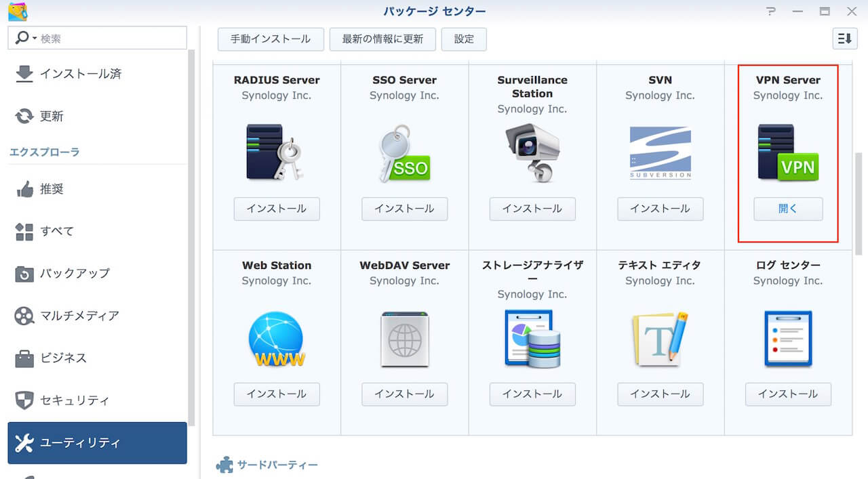Click the WebDAV Server title text
The height and width of the screenshot is (479, 868).
point(404,265)
